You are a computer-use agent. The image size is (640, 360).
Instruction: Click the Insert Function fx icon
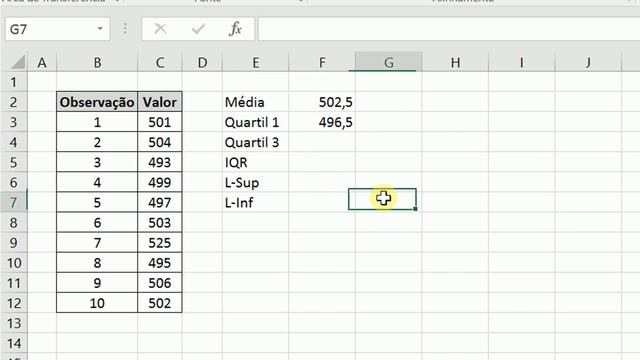coord(236,29)
